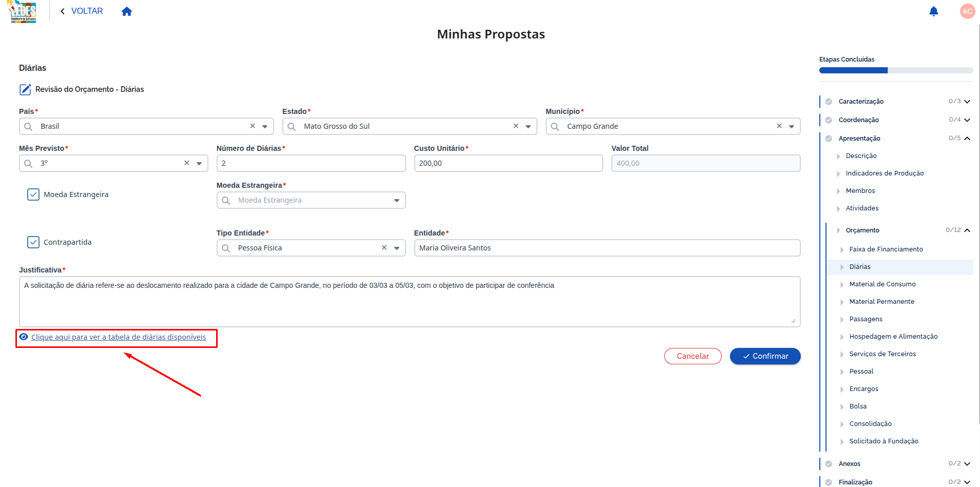Click the Valor Total field
Image resolution: width=980 pixels, height=487 pixels.
pos(706,163)
